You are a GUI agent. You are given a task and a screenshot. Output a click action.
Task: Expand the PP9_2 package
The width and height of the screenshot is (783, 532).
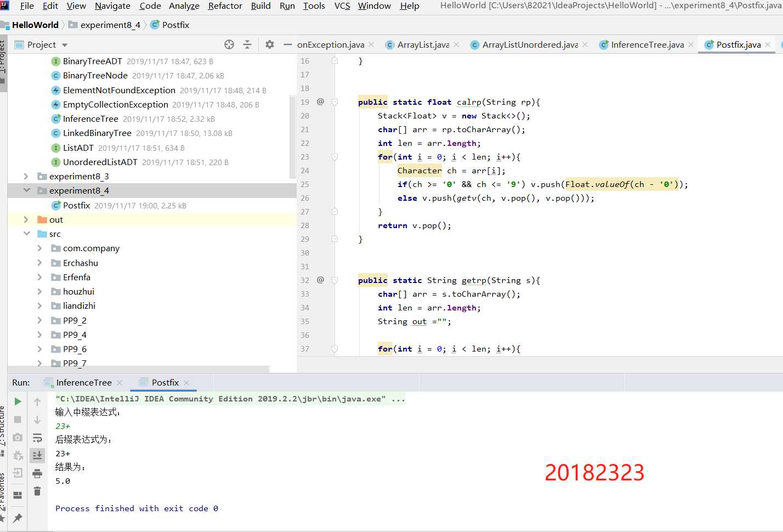[x=39, y=320]
